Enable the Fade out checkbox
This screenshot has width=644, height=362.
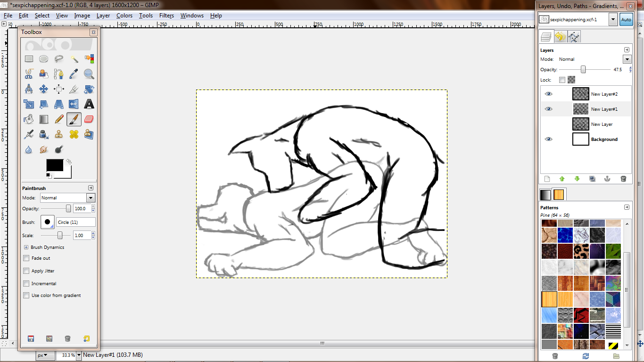click(26, 258)
